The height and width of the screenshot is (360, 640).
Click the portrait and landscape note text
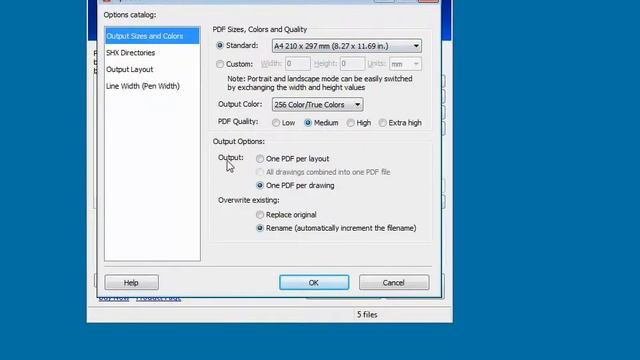(320, 83)
